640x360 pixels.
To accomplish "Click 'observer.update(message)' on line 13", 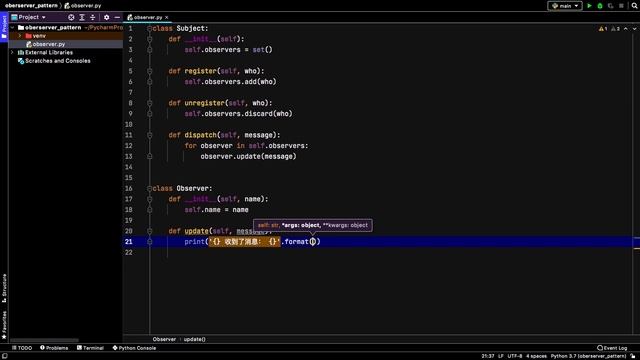I will 248,156.
